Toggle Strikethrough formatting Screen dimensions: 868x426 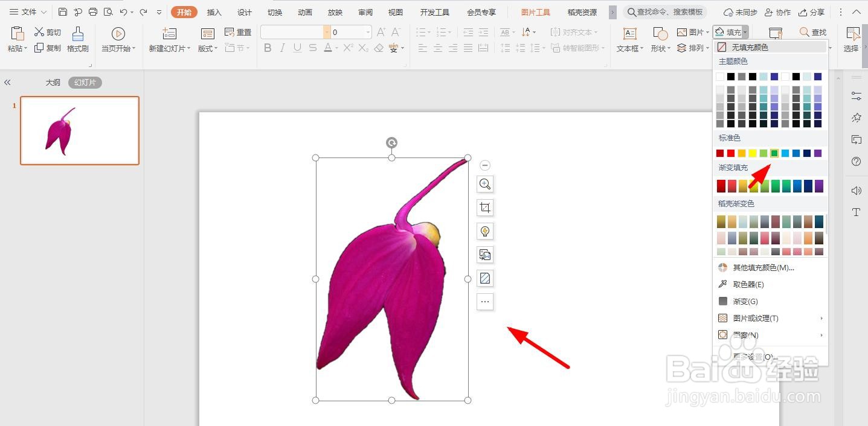click(312, 48)
